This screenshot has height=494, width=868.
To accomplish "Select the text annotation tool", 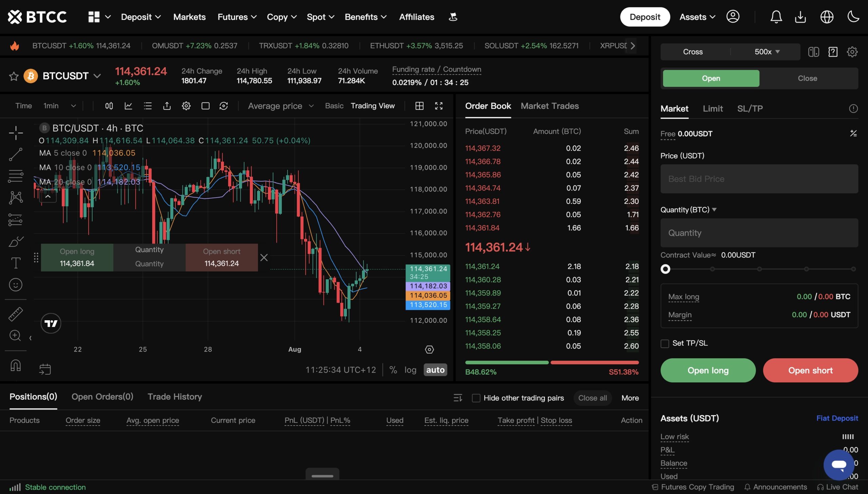I will 16,263.
